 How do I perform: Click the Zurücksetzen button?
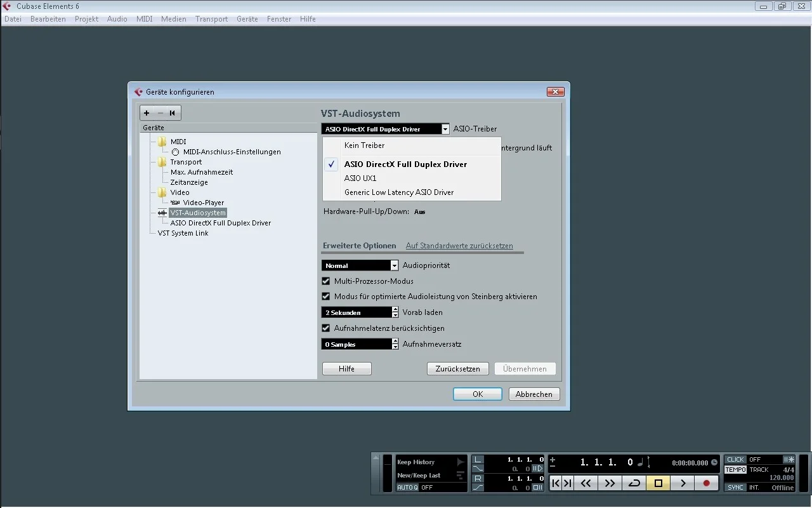(457, 369)
